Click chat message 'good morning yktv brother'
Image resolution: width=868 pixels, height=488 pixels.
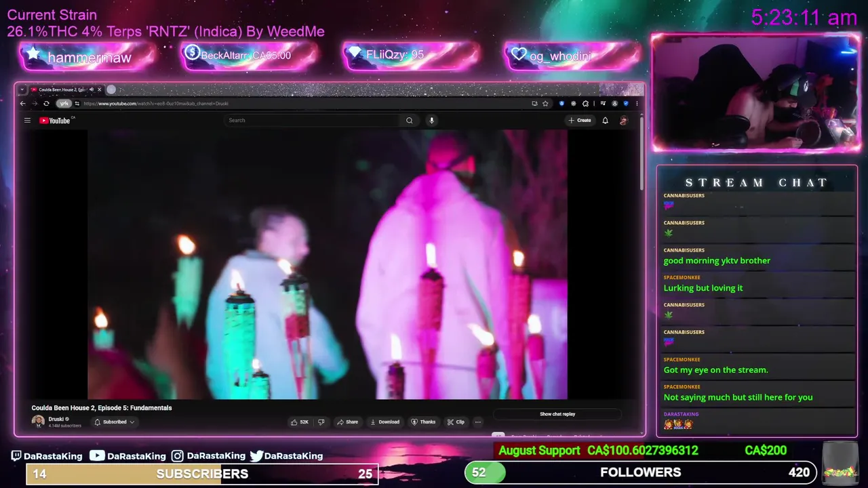pyautogui.click(x=717, y=260)
